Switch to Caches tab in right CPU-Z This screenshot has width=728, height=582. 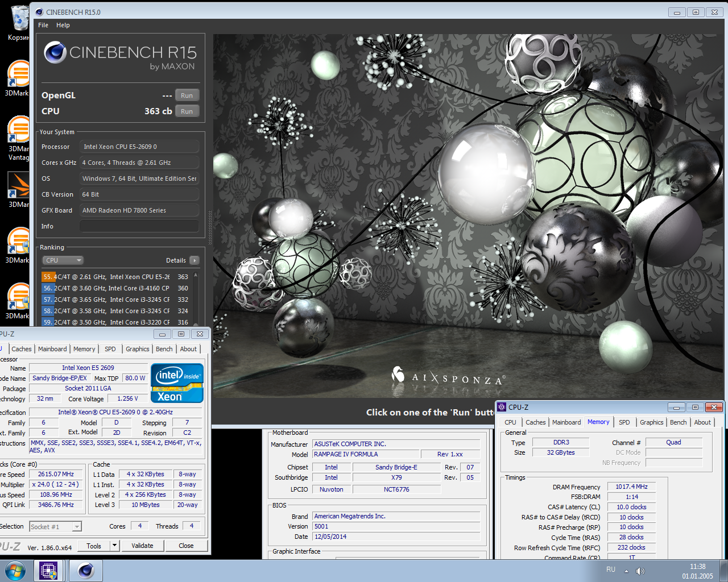pos(536,422)
